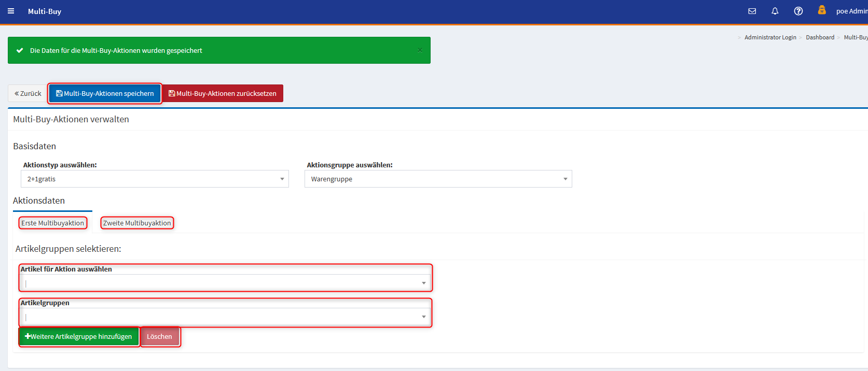This screenshot has width=868, height=371.
Task: Go to the Dashboard breadcrumb link
Action: (820, 37)
